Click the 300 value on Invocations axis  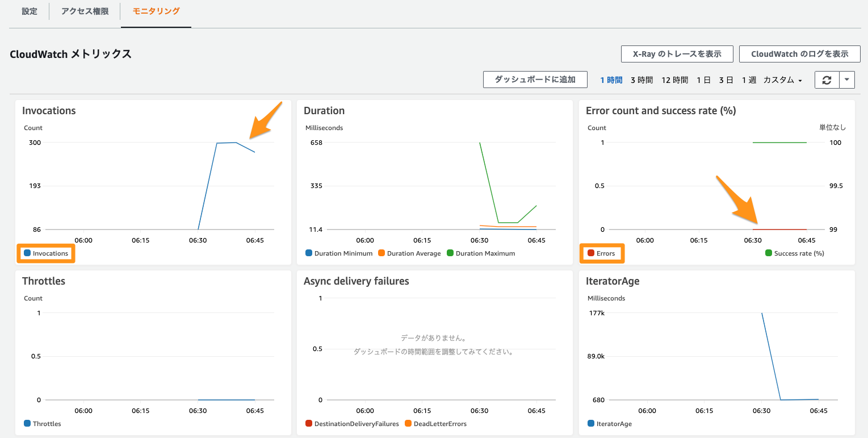click(35, 143)
